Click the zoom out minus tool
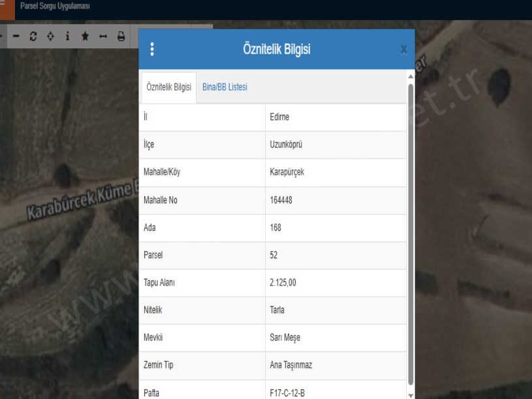532x399 pixels. (x=16, y=37)
